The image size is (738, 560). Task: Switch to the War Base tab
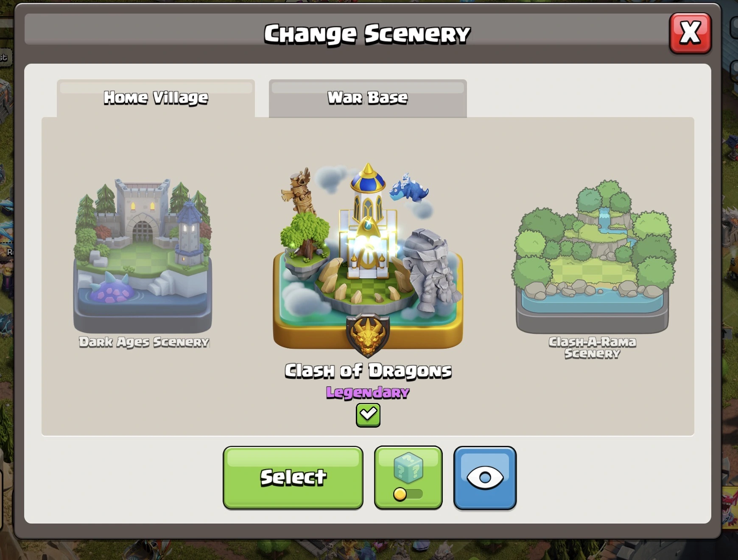point(368,98)
